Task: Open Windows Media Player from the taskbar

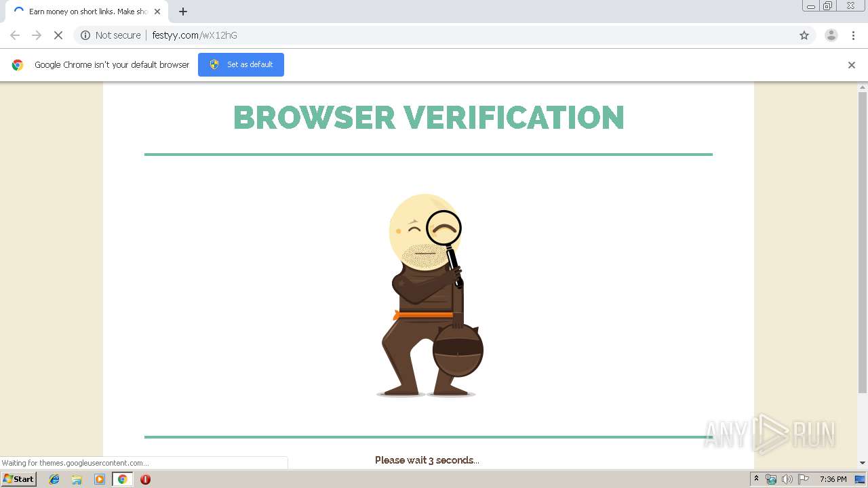Action: click(100, 479)
